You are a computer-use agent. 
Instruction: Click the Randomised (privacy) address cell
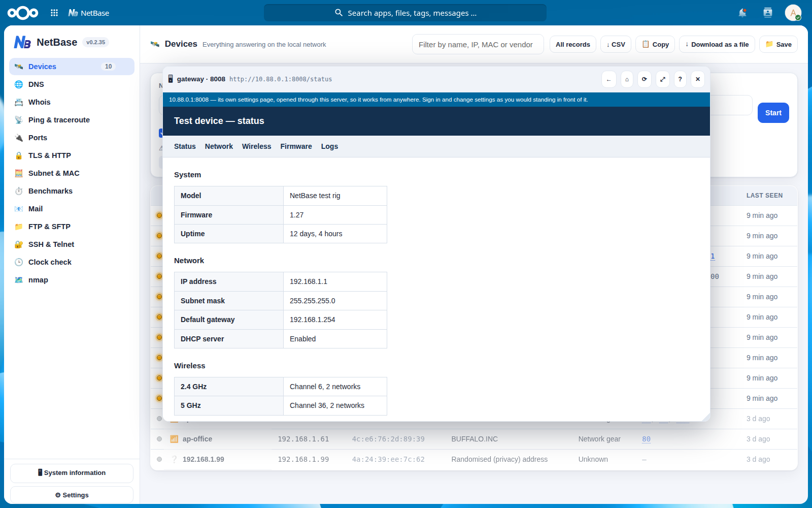point(499,459)
